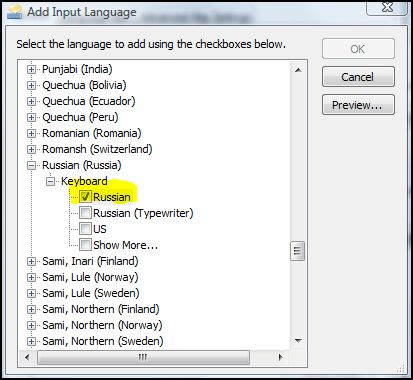
Task: Select the Sami, Northern (Sweden) label
Action: point(103,341)
